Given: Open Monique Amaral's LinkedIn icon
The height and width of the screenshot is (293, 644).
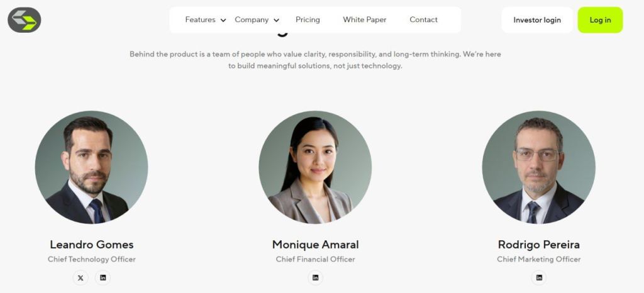Looking at the screenshot, I should (316, 278).
